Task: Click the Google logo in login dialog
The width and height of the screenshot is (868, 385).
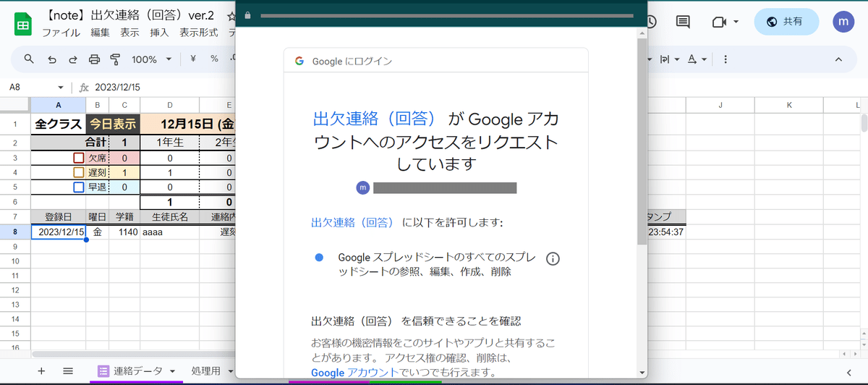Action: tap(299, 61)
